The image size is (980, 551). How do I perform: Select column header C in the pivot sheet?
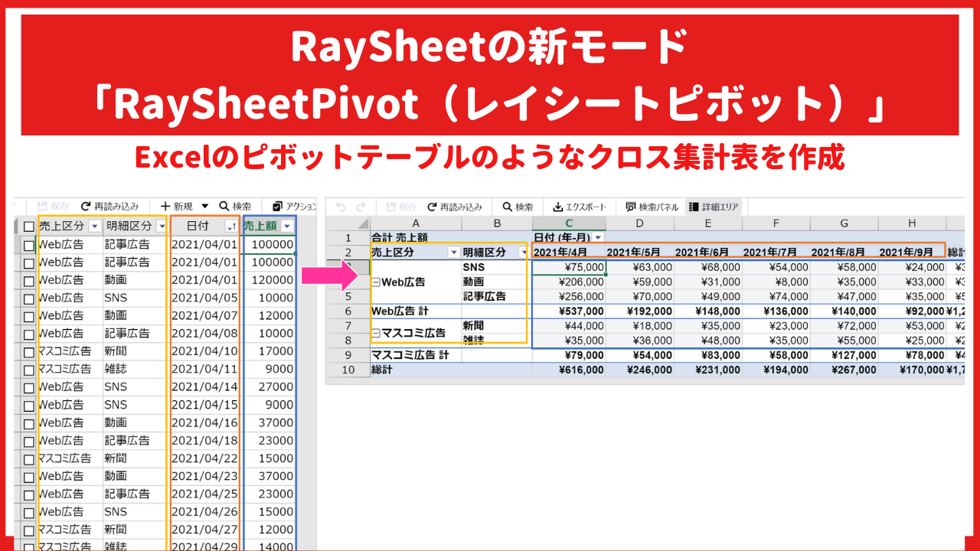[569, 222]
